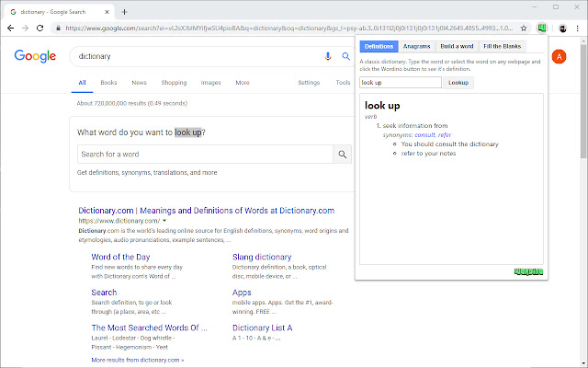
Task: Switch to the Build a word tab
Action: (x=457, y=46)
